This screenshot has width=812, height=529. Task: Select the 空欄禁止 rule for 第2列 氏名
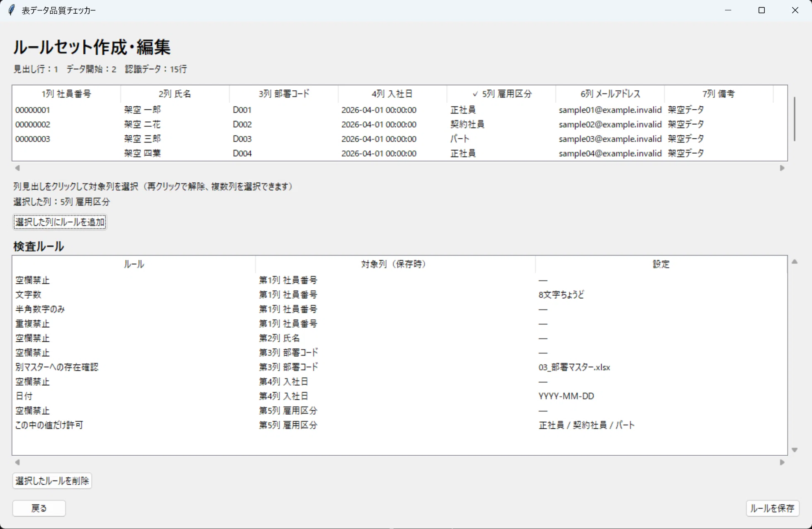click(x=399, y=338)
